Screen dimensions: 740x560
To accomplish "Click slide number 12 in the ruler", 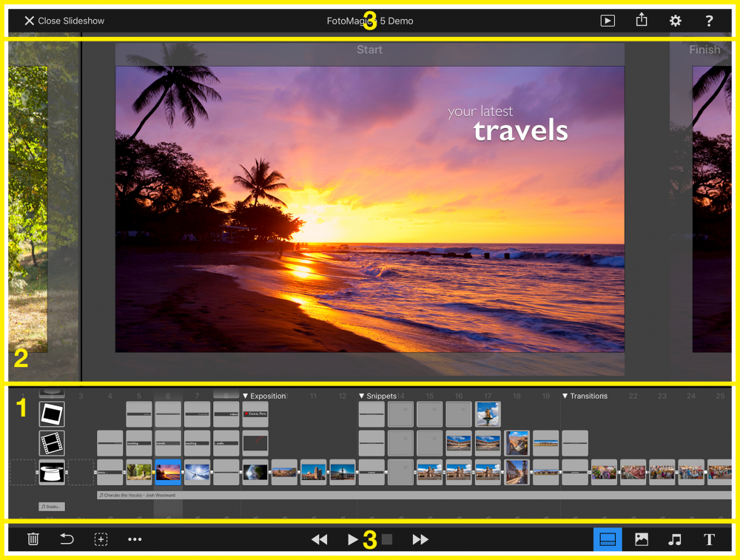I will (x=342, y=396).
